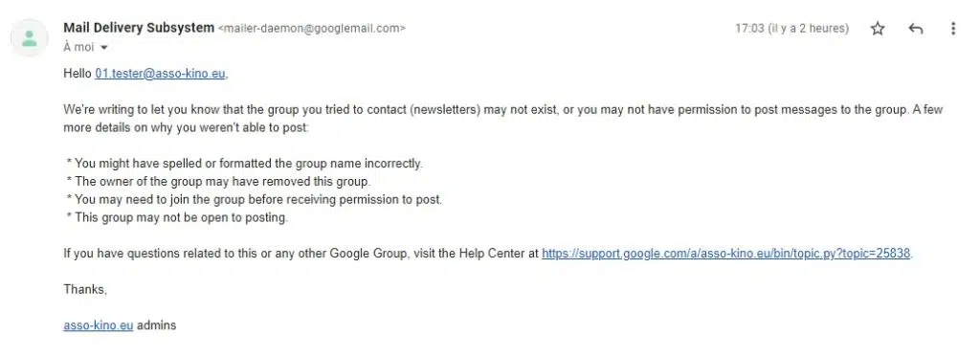Click the word admins in signature
980x357 pixels.
[156, 325]
